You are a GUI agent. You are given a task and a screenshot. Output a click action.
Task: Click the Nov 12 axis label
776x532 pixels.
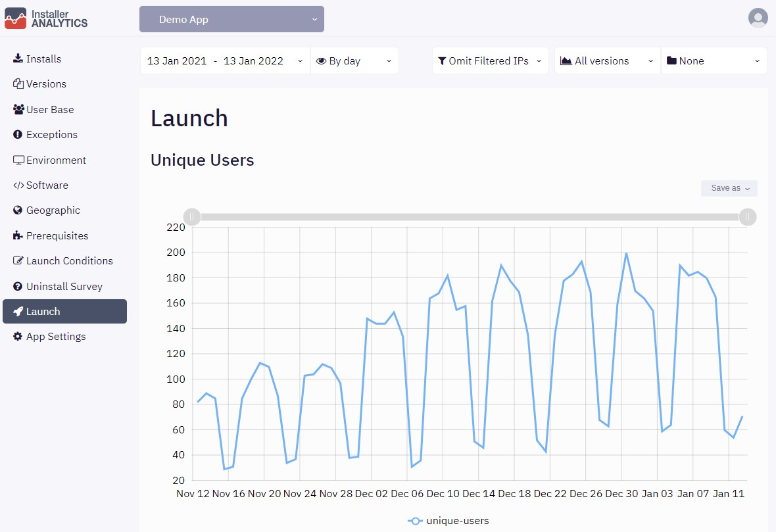193,493
